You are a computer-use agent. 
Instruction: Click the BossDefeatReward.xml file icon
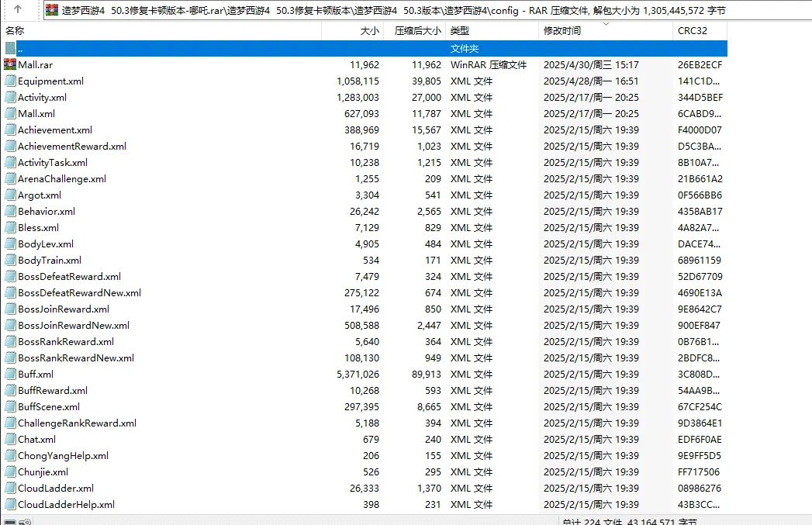point(10,277)
